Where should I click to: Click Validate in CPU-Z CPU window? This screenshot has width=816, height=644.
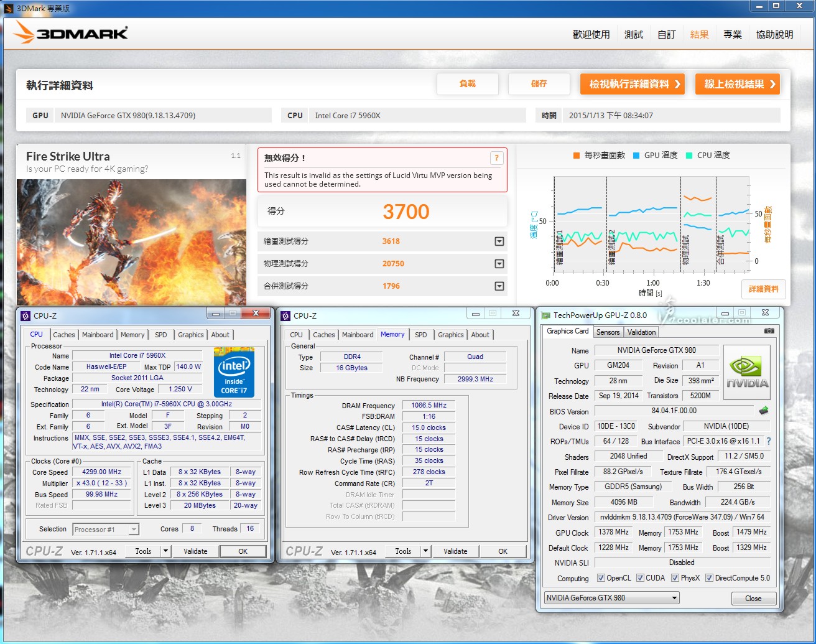[195, 551]
